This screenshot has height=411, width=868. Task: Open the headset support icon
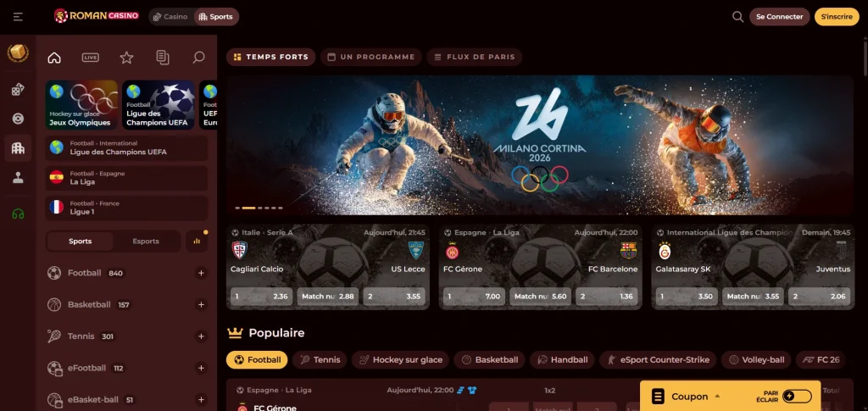(19, 214)
